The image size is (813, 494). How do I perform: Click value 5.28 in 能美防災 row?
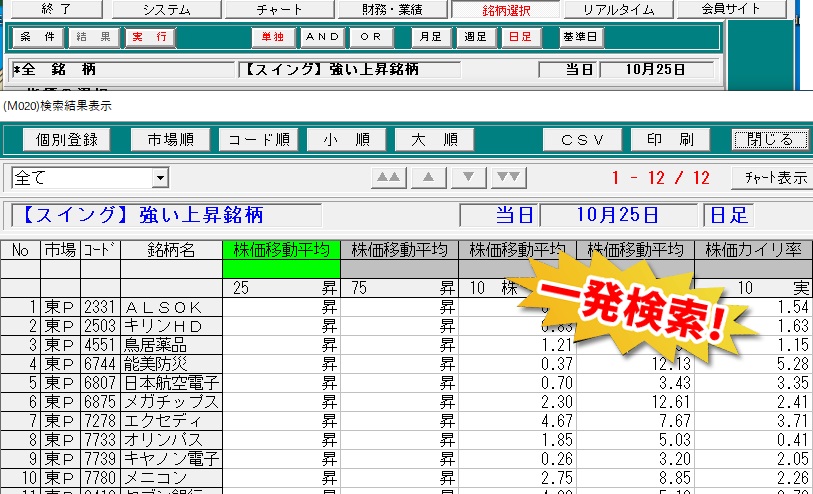793,364
